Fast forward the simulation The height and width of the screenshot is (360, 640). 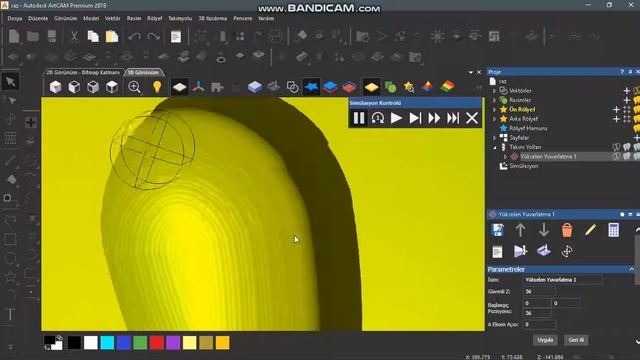click(434, 118)
